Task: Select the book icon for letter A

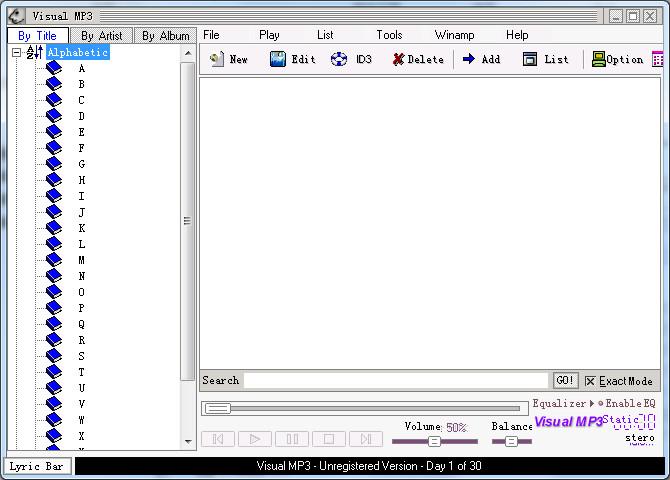Action: tap(54, 68)
